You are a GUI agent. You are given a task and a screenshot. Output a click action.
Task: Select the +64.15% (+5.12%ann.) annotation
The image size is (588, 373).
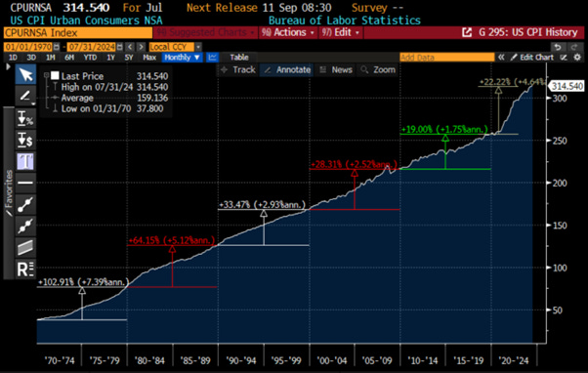(172, 240)
